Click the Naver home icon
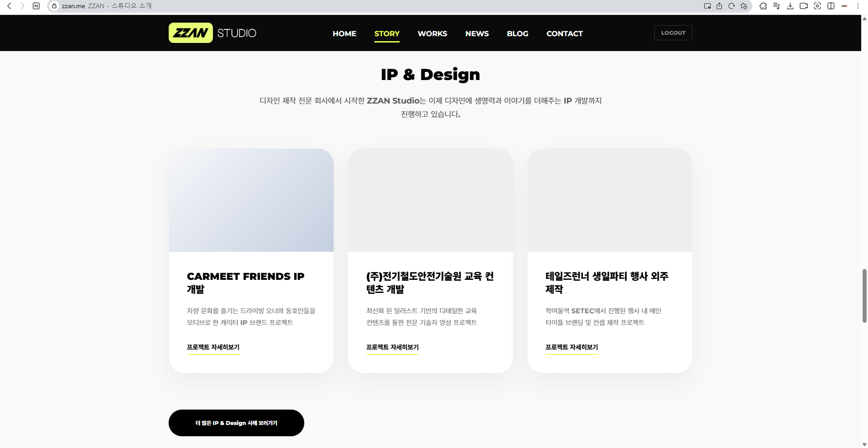This screenshot has height=448, width=868. [36, 6]
